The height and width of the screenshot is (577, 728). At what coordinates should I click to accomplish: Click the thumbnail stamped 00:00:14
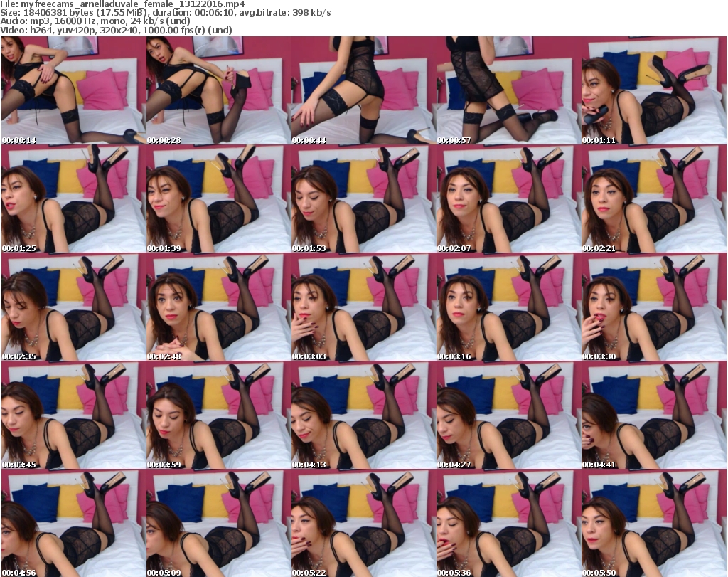click(73, 90)
